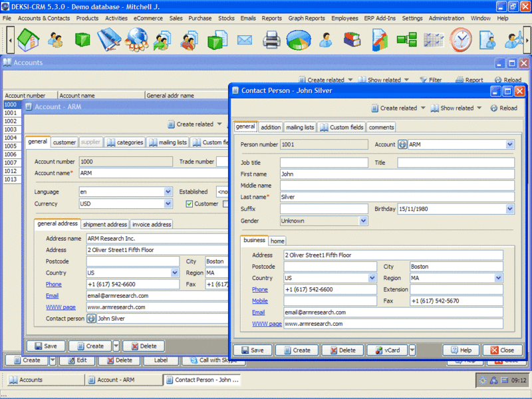This screenshot has height=399, width=532.
Task: Click the Job title input field
Action: pyautogui.click(x=324, y=162)
